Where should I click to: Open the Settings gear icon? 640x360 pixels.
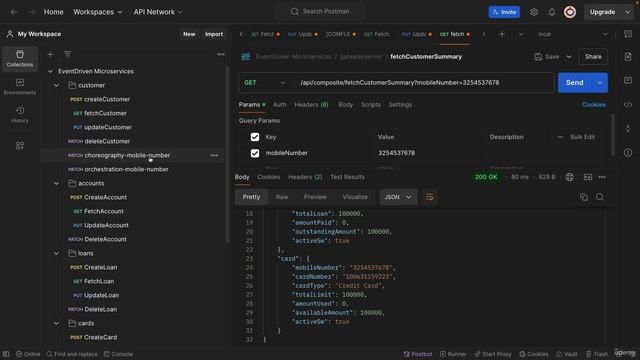pyautogui.click(x=533, y=12)
